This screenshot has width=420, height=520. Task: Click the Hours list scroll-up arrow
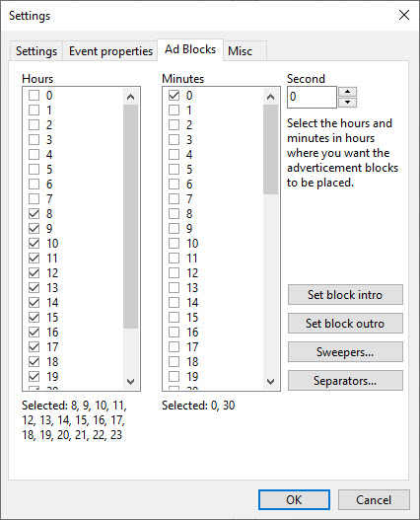tap(130, 97)
